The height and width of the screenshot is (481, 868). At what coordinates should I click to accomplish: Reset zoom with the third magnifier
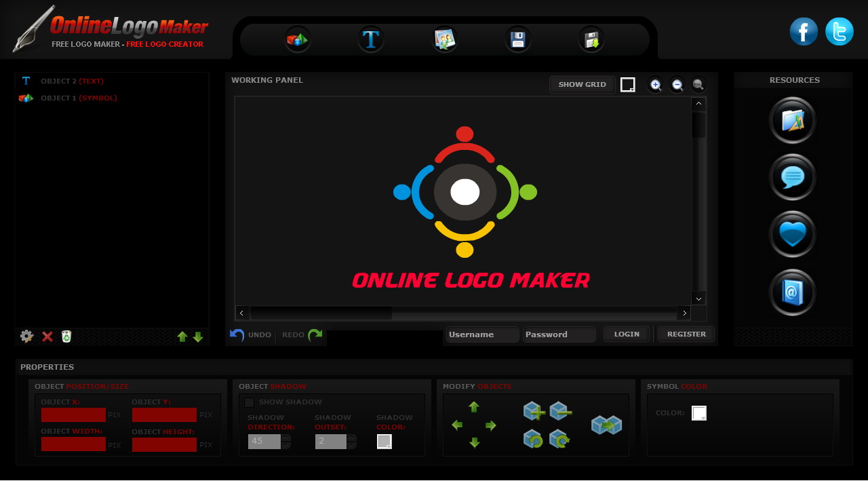(x=698, y=85)
